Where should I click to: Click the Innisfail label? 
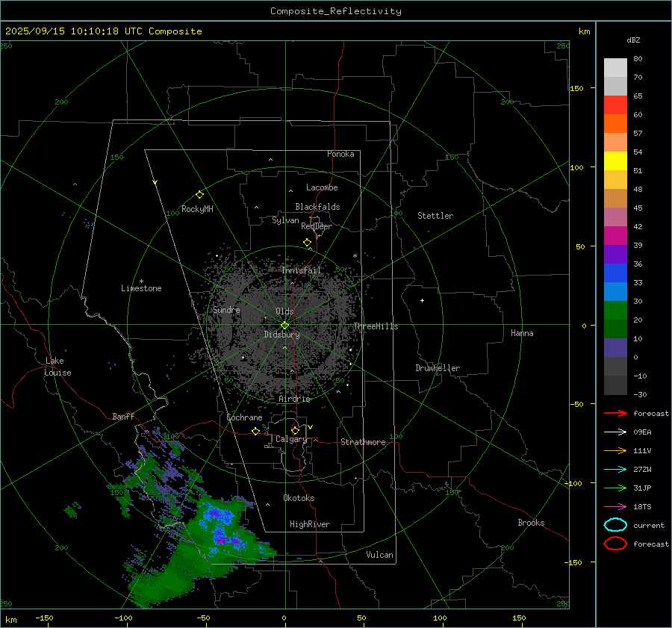(302, 270)
